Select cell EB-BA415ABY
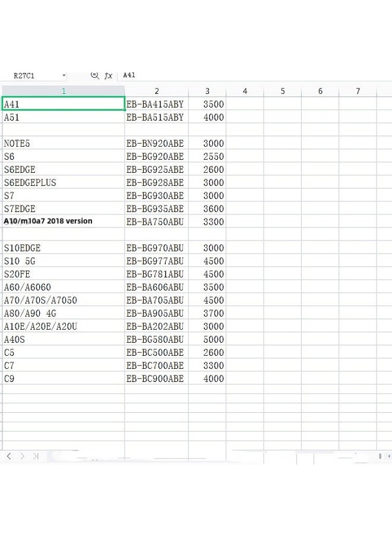 click(x=156, y=104)
